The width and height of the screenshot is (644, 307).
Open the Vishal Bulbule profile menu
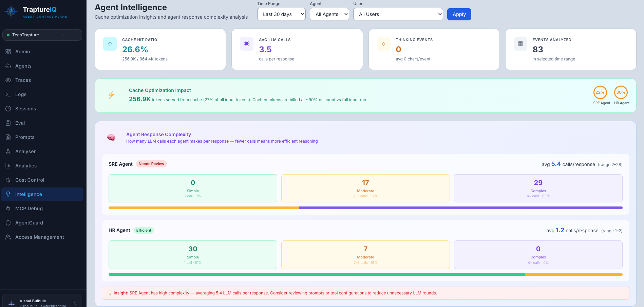click(x=42, y=302)
